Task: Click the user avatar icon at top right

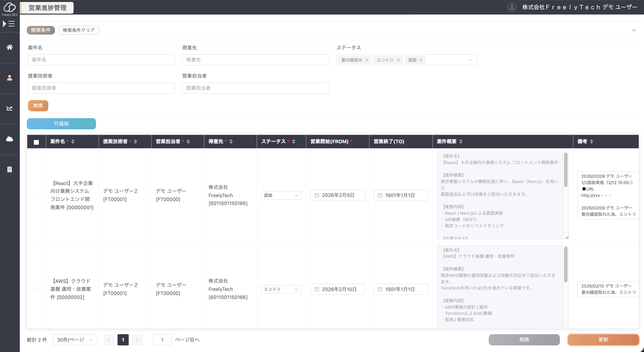Action: pyautogui.click(x=512, y=7)
